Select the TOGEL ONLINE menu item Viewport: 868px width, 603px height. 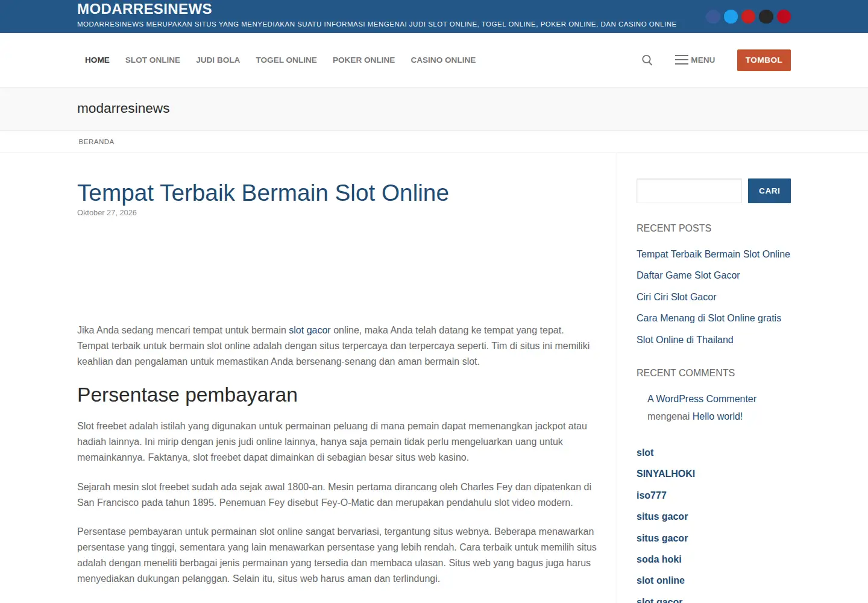[x=286, y=60]
